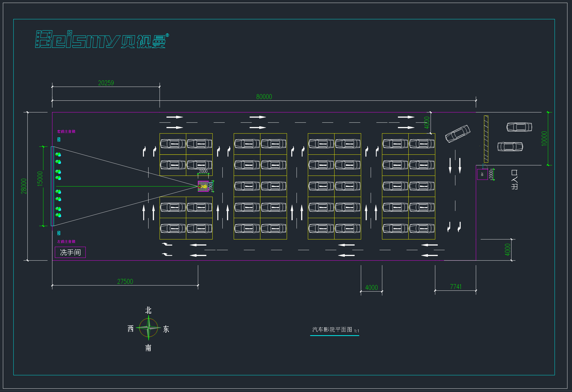Image resolution: width=572 pixels, height=392 pixels.
Task: Click the 1:1 scale label
Action: [x=357, y=331]
